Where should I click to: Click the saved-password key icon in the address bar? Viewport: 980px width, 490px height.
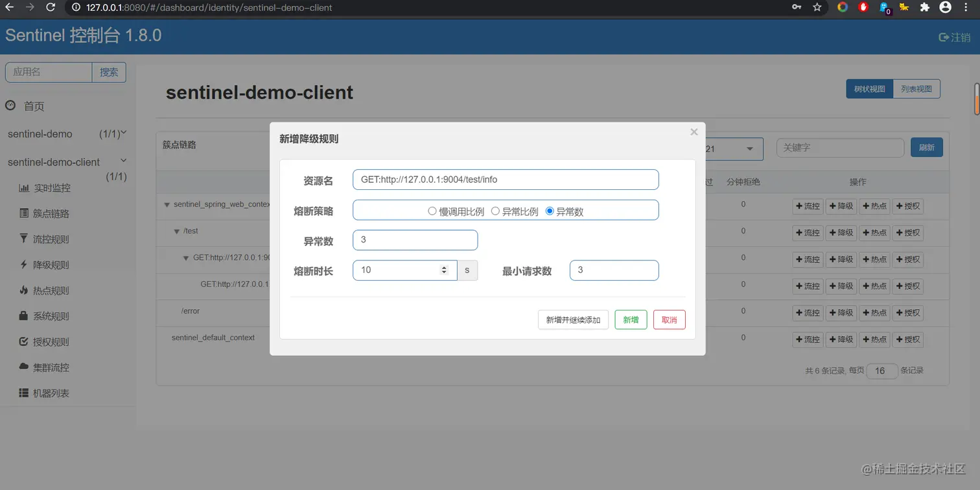(797, 8)
